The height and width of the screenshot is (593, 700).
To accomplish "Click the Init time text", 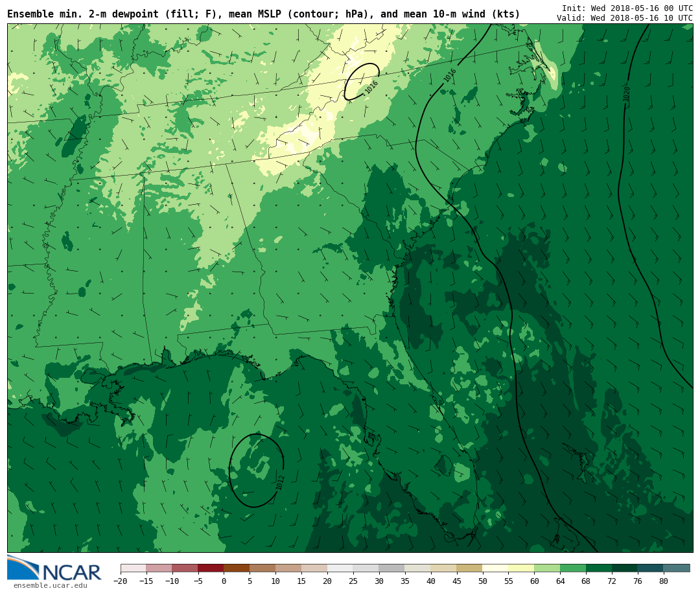I will pos(627,8).
